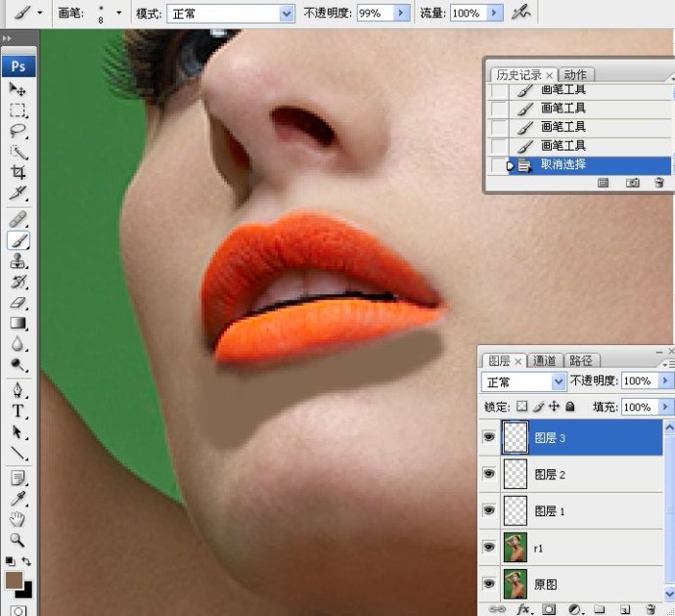Switch to the 路径 tab
Image resolution: width=675 pixels, height=616 pixels.
coord(581,361)
